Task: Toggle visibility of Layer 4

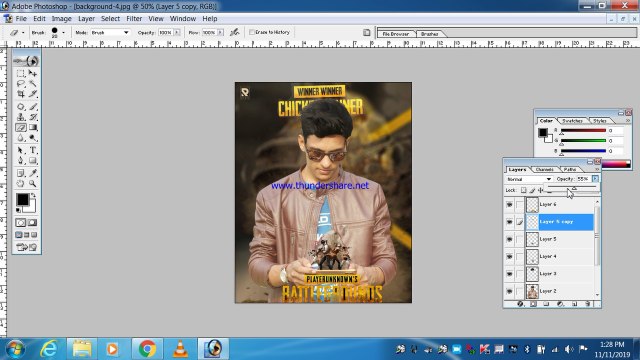Action: coord(509,256)
